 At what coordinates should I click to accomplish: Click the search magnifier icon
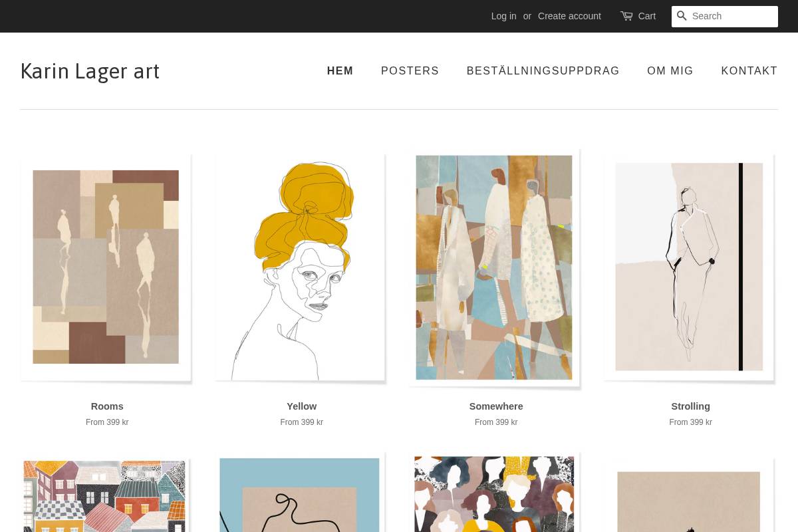682,16
